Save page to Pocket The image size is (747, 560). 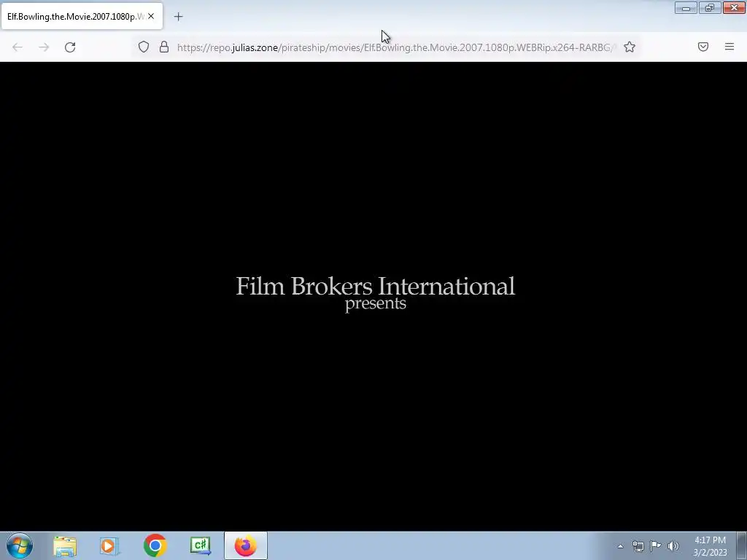pyautogui.click(x=703, y=47)
